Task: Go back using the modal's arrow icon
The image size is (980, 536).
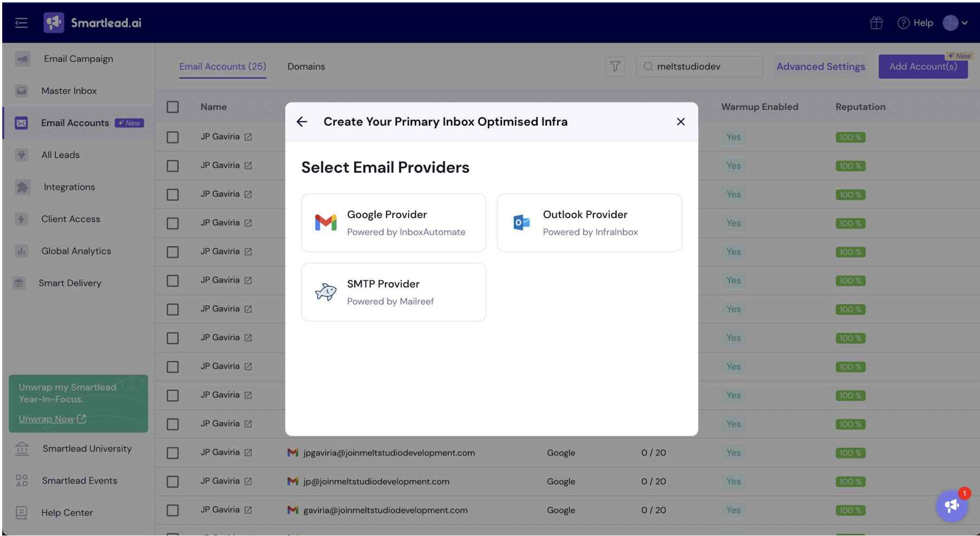Action: coord(302,122)
